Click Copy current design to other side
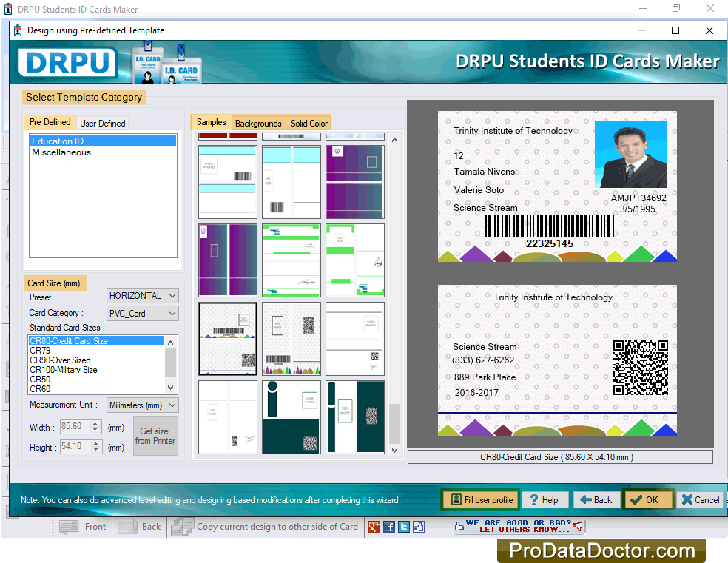The height and width of the screenshot is (563, 728). [x=265, y=527]
